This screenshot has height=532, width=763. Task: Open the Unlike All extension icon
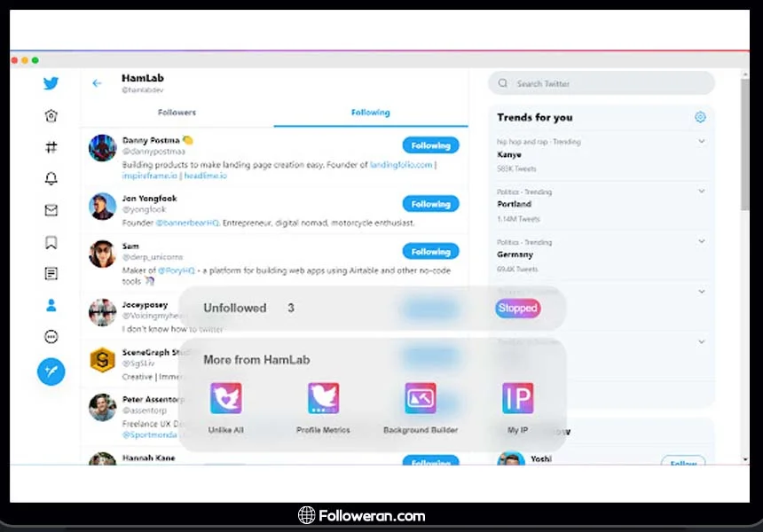(x=225, y=398)
